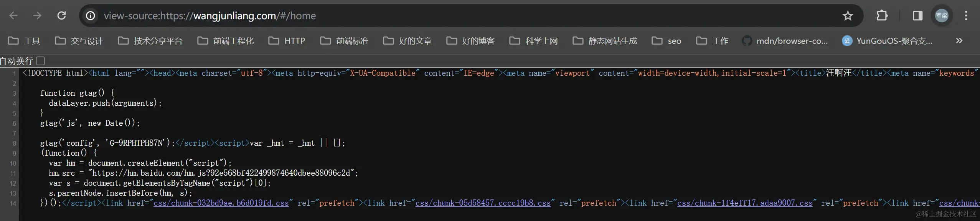The image size is (980, 221).
Task: Open the 前端工程化 bookmark folder
Action: (x=225, y=41)
